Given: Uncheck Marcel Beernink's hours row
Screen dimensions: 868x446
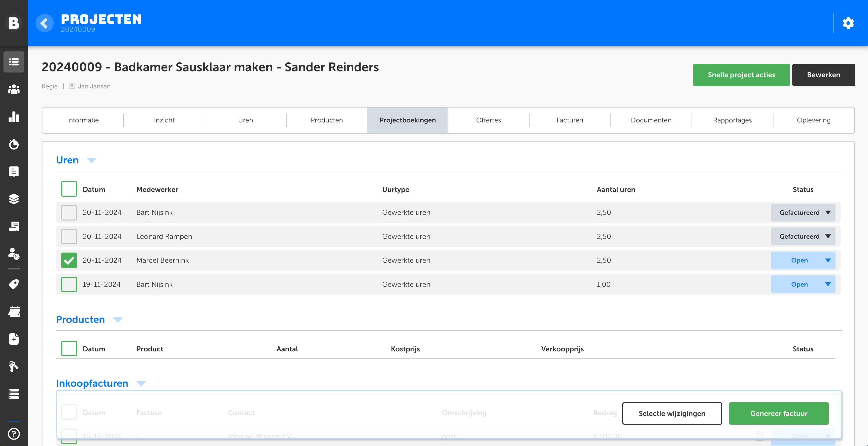Looking at the screenshot, I should pos(69,260).
